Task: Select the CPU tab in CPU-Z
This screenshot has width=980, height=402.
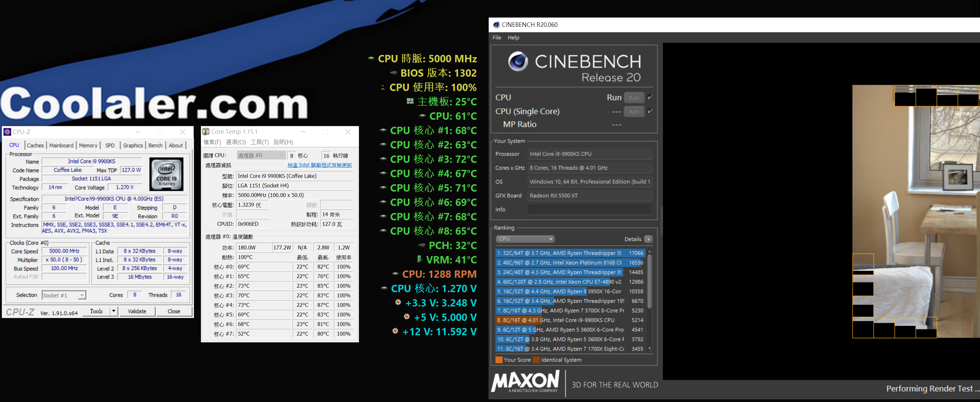Action: (14, 145)
